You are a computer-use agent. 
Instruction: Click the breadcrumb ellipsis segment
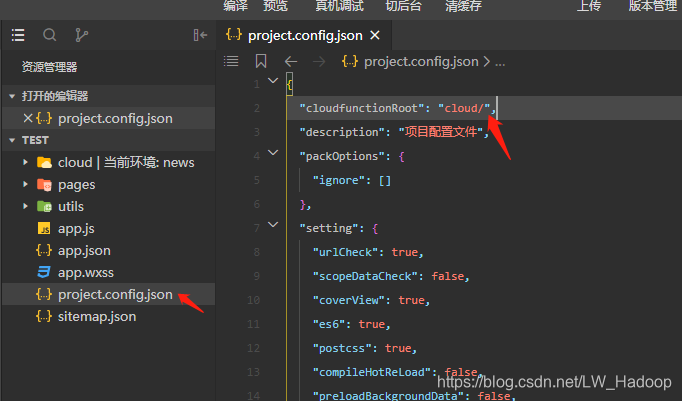500,63
